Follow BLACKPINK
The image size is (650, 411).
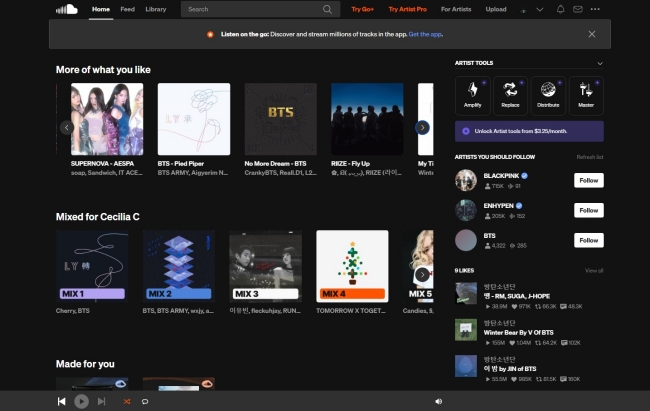point(589,180)
